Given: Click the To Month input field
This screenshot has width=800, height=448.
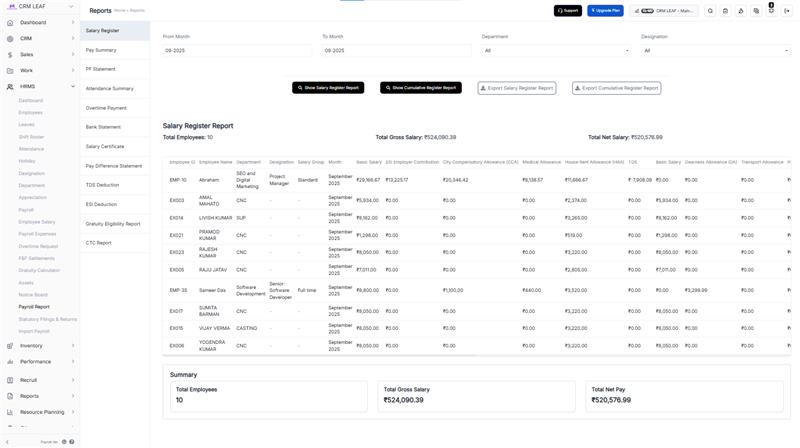Looking at the screenshot, I should [x=397, y=51].
